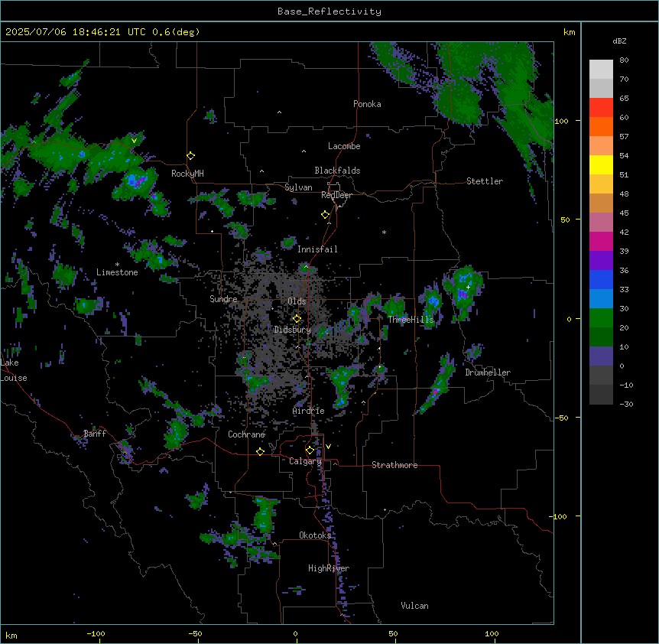This screenshot has width=659, height=644.
Task: Click the Calgary label
Action: click(305, 461)
